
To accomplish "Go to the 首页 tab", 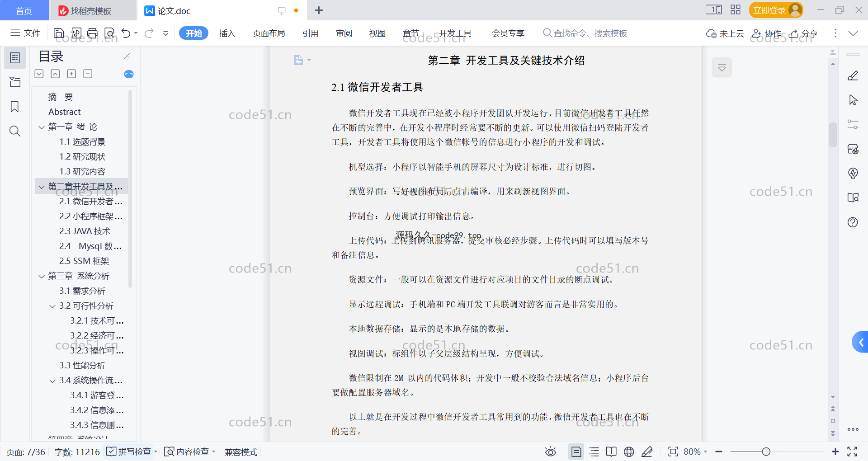I will tap(24, 10).
